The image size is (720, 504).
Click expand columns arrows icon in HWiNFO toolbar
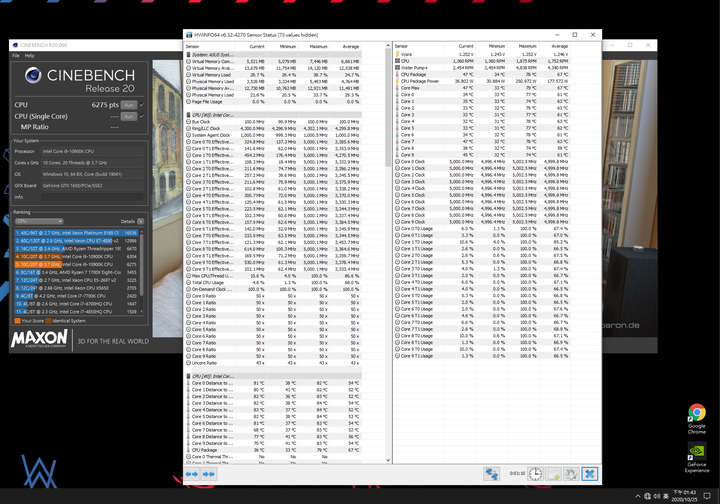(191, 474)
